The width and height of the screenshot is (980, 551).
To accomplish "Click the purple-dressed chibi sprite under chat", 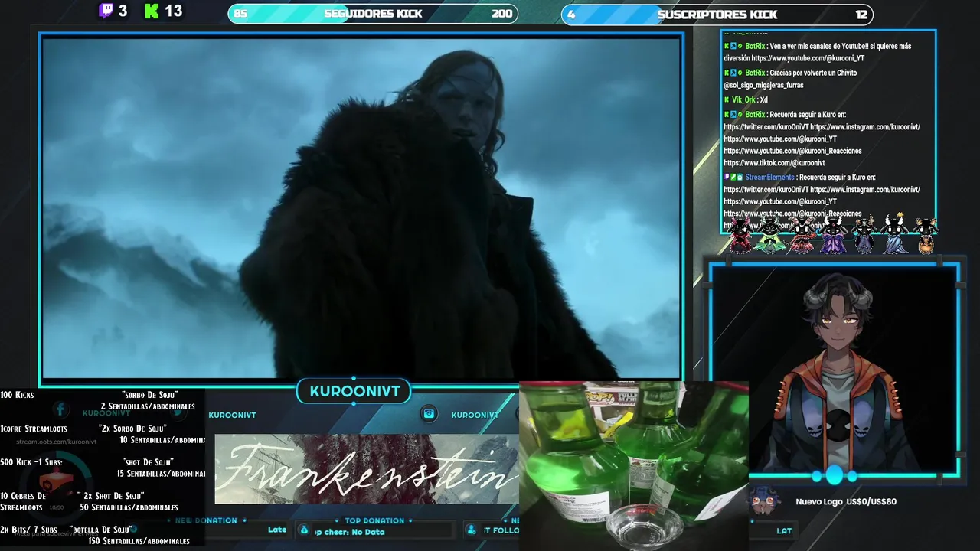I will click(x=835, y=233).
